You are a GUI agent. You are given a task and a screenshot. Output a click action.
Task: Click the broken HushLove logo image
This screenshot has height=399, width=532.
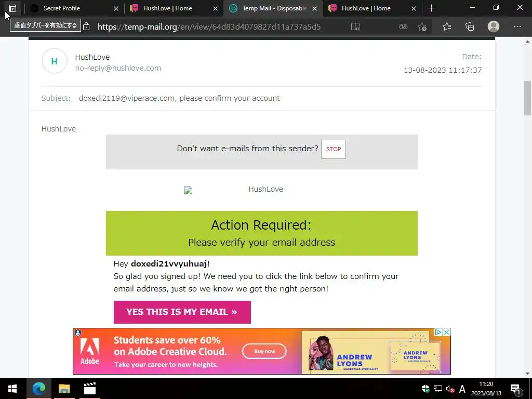pyautogui.click(x=188, y=190)
